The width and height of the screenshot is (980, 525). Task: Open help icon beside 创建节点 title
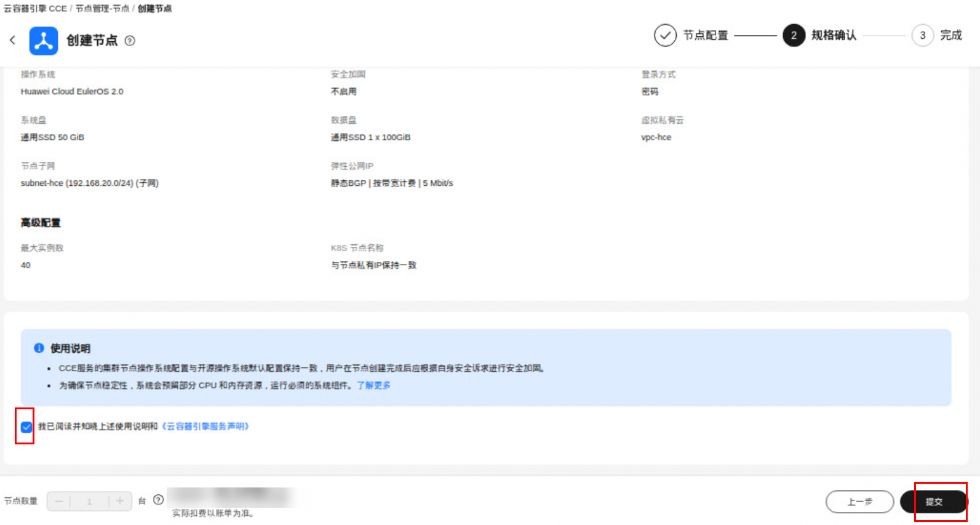click(x=130, y=41)
